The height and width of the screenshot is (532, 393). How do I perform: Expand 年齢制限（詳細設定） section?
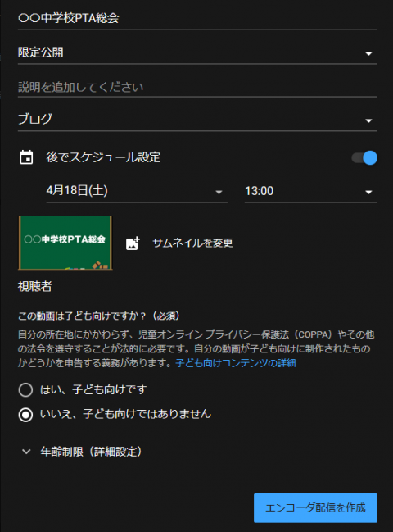82,452
